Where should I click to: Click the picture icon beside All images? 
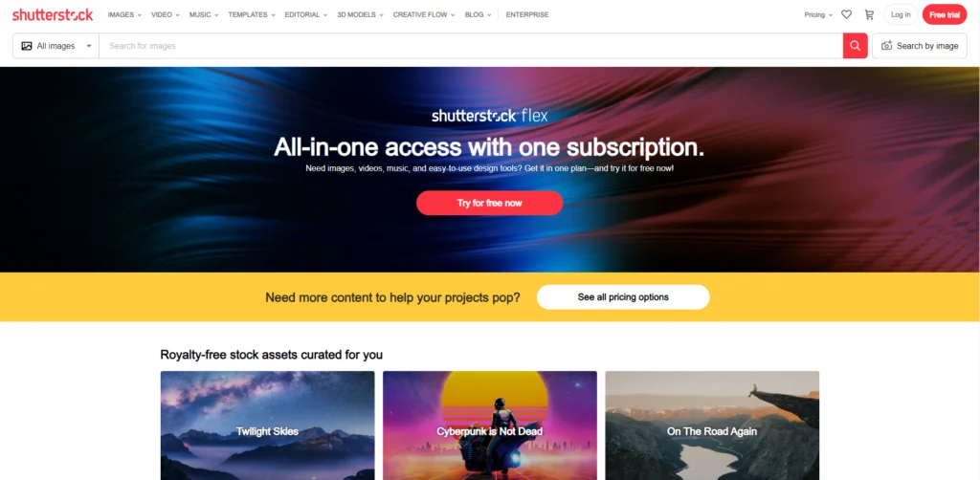(x=26, y=46)
